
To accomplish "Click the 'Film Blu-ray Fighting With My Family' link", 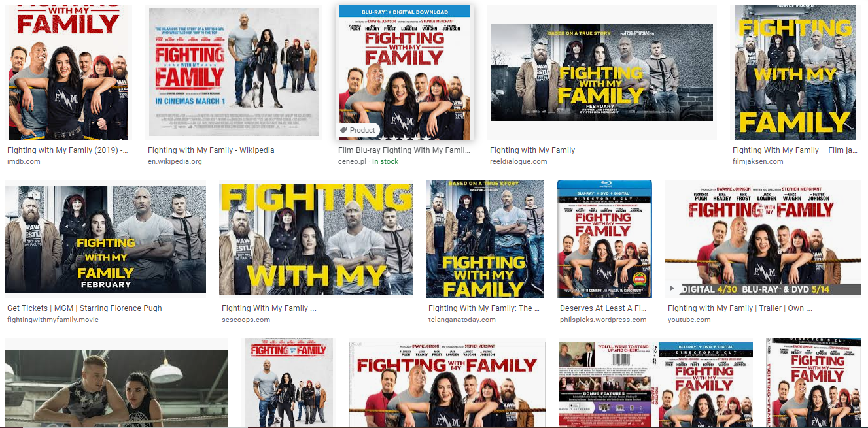I will tap(404, 150).
